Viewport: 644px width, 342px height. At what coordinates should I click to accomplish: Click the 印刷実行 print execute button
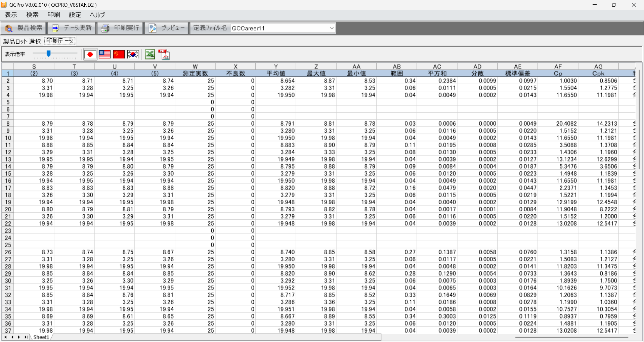coord(120,28)
